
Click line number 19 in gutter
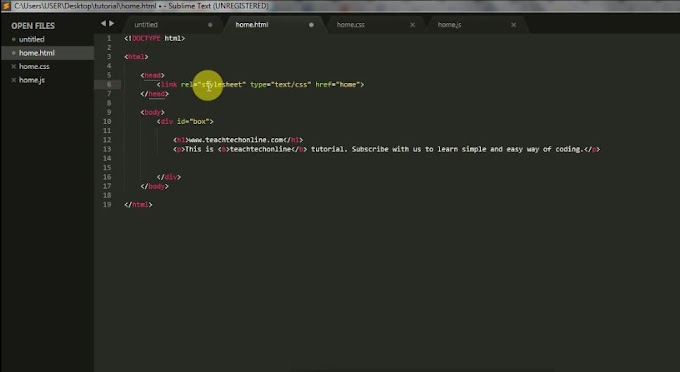click(x=107, y=205)
